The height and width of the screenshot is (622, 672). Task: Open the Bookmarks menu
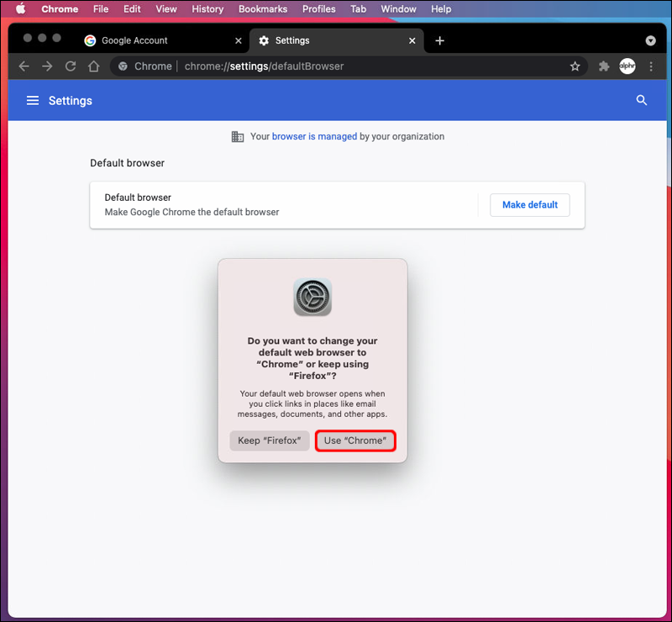tap(263, 8)
